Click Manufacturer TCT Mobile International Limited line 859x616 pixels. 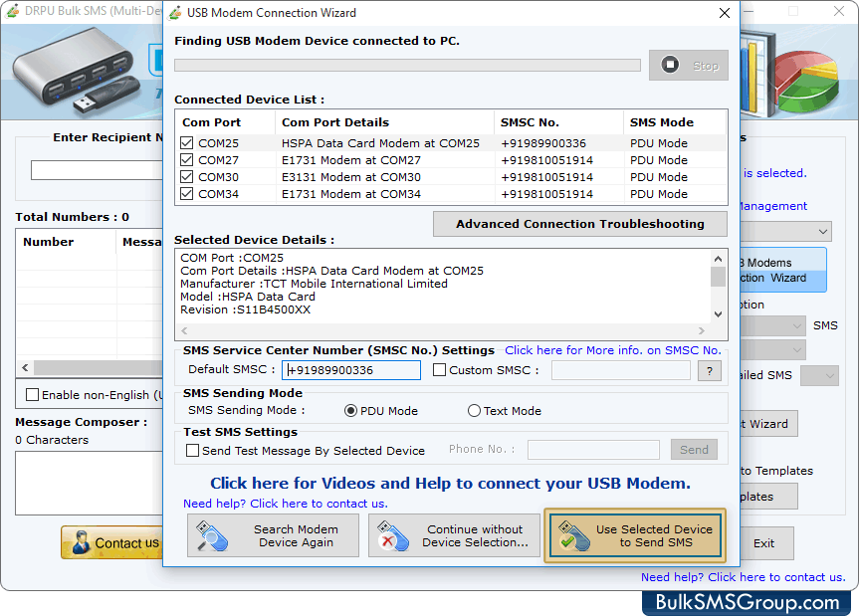point(314,284)
